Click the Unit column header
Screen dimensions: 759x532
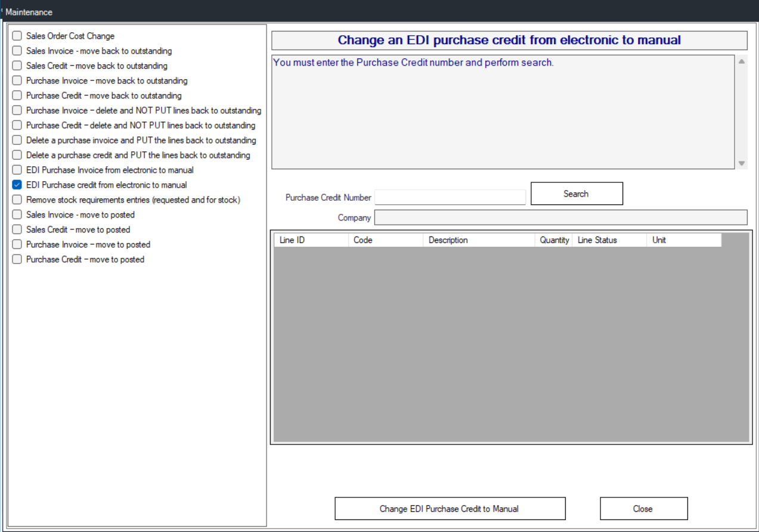click(684, 240)
